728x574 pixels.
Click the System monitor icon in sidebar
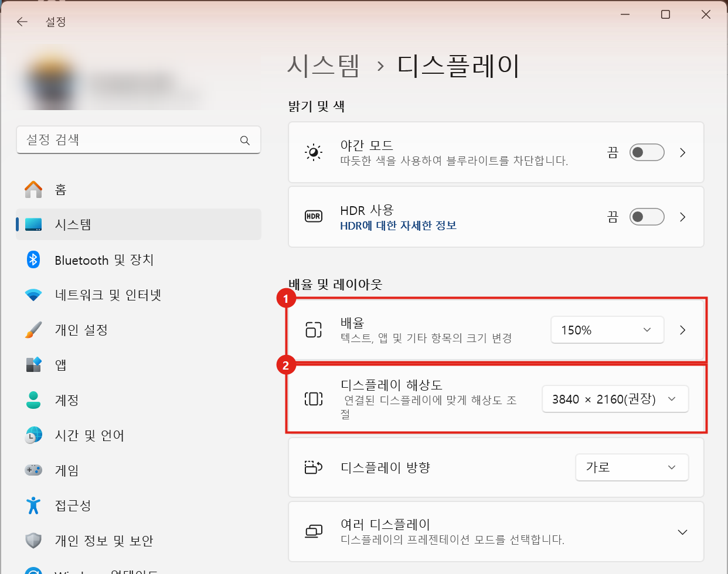[x=33, y=224]
